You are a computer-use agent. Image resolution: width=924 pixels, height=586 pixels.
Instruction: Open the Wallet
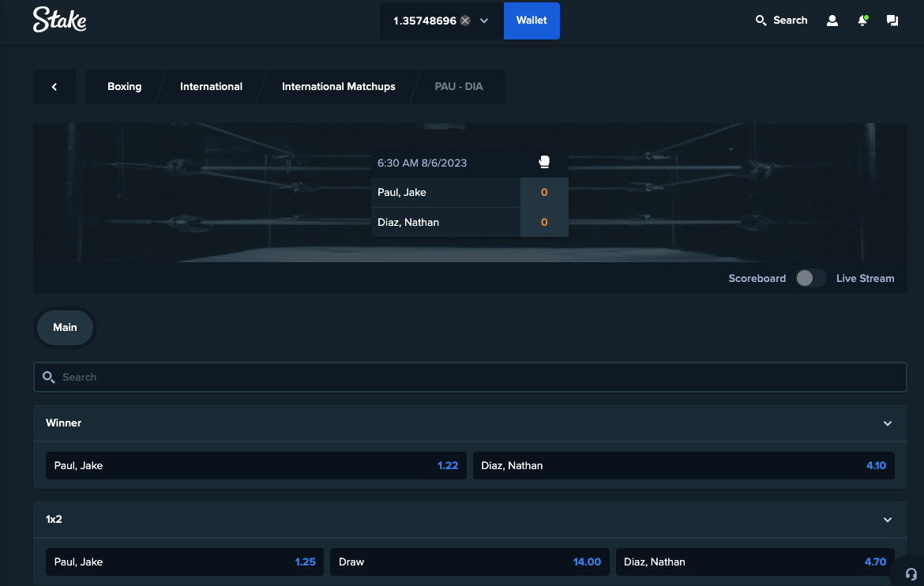click(531, 21)
